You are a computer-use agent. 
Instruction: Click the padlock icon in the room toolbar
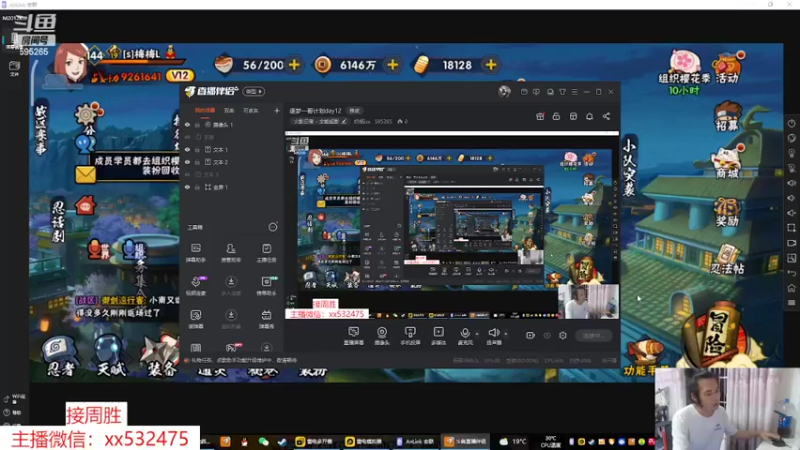[556, 116]
